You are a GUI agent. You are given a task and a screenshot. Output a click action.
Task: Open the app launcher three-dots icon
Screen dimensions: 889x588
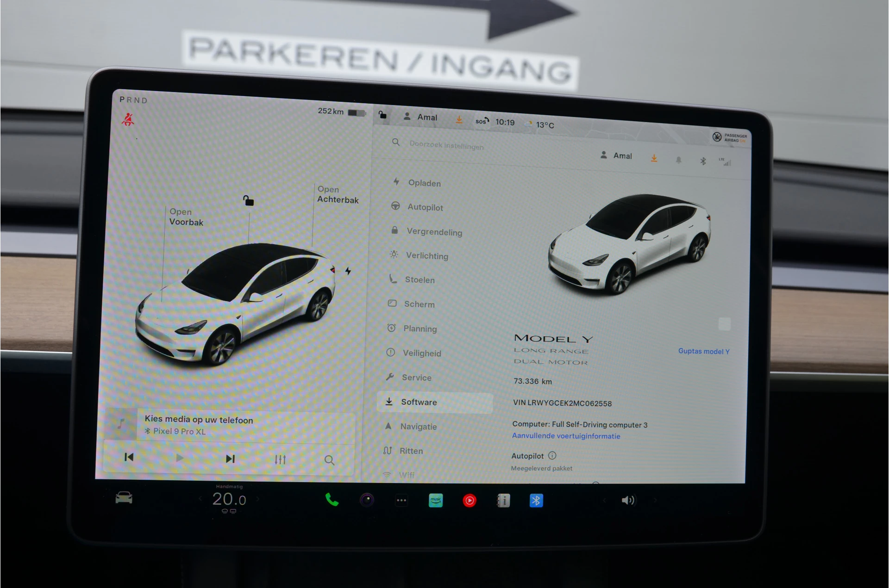401,500
